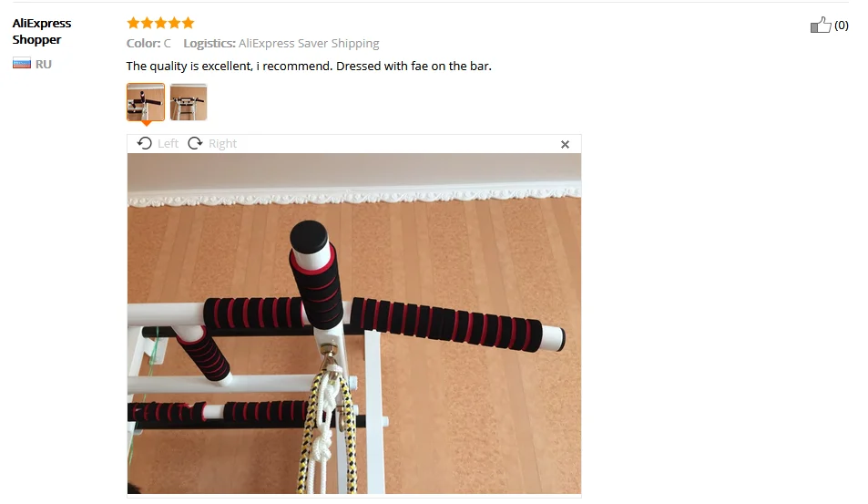
Task: Click the "Right" rotate label
Action: (x=222, y=144)
